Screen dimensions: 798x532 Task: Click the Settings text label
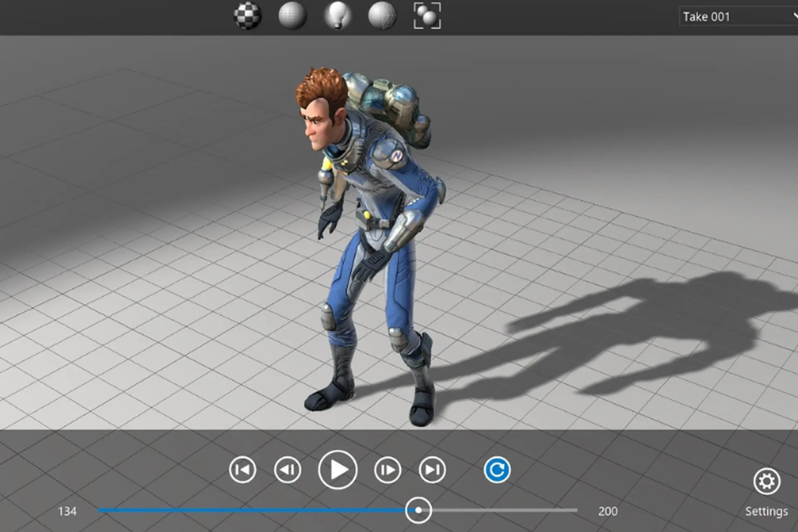pyautogui.click(x=766, y=511)
